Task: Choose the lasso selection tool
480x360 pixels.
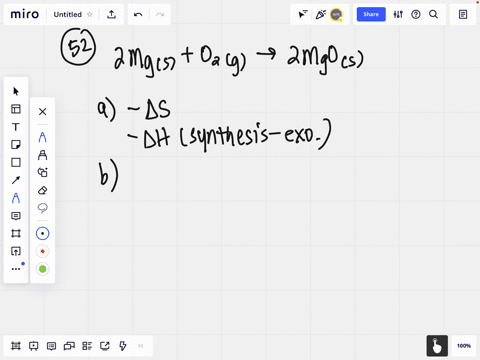Action: click(42, 208)
